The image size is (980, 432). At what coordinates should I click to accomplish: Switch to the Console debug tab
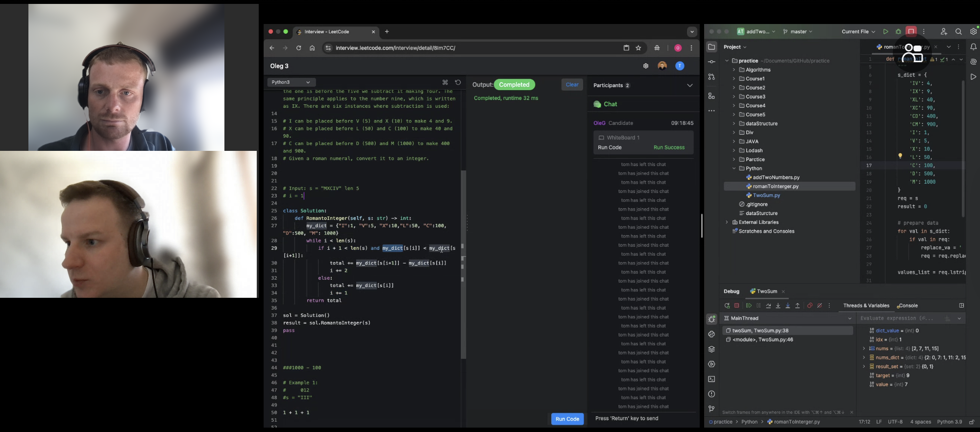tap(907, 306)
